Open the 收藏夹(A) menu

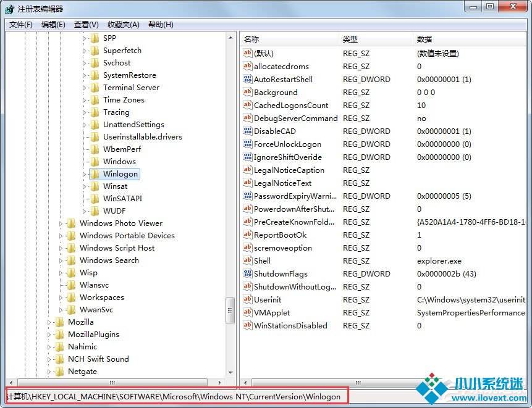(x=124, y=25)
